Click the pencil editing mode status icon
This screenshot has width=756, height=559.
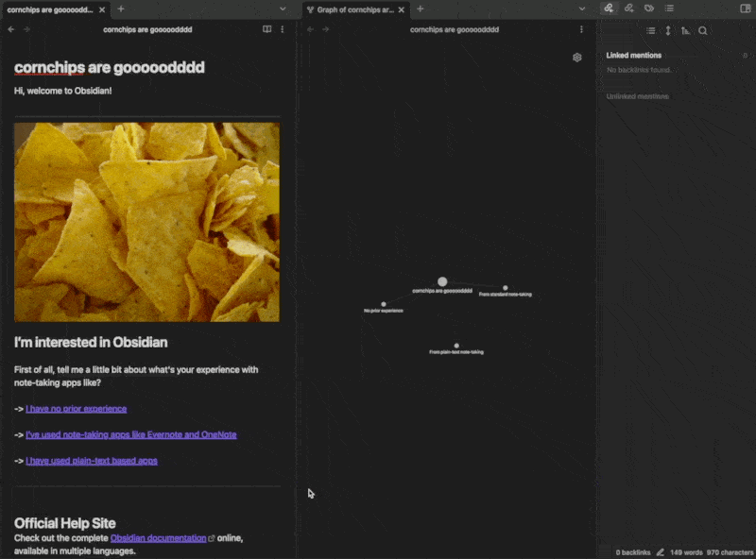[x=660, y=552]
